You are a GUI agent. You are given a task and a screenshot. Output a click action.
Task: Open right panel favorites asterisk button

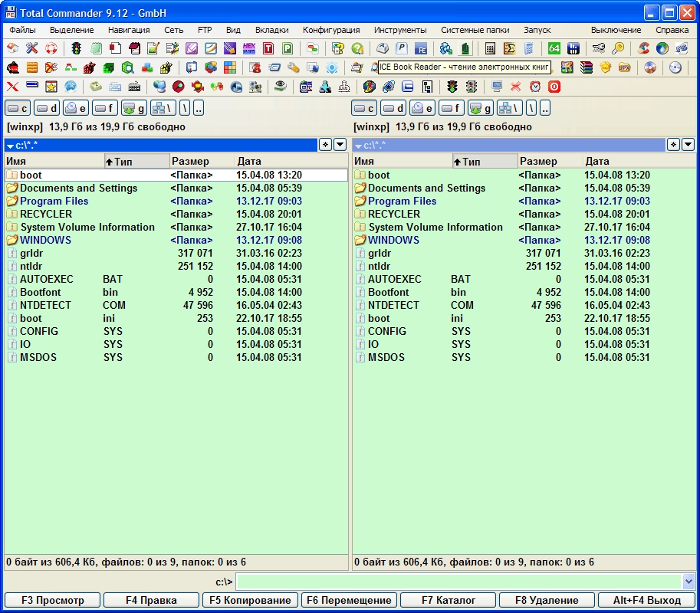click(x=673, y=145)
